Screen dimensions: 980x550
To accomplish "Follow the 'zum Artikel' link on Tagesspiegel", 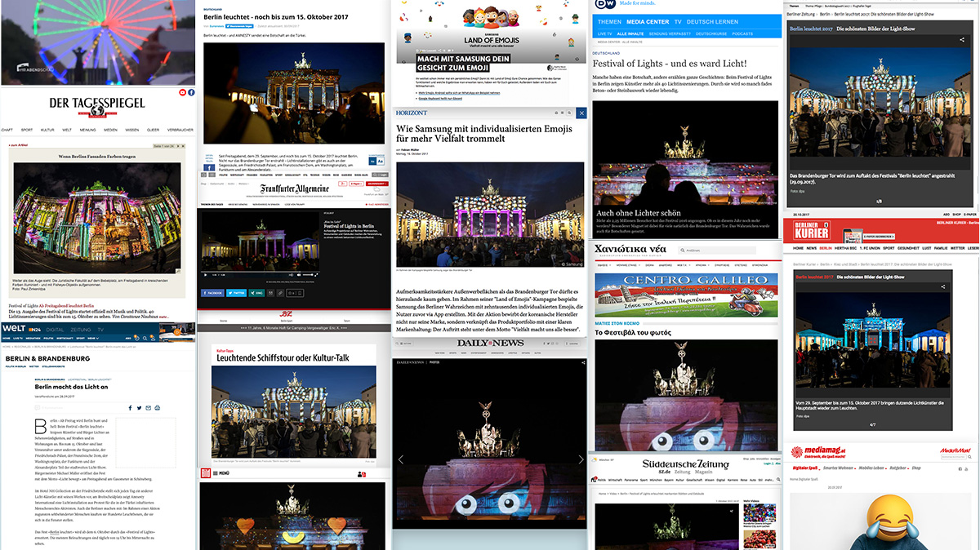I will 19,145.
